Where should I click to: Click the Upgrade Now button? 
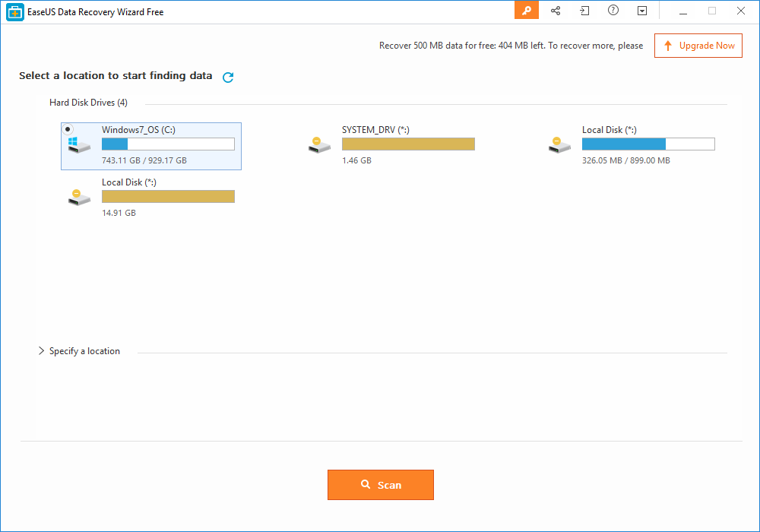[x=698, y=46]
